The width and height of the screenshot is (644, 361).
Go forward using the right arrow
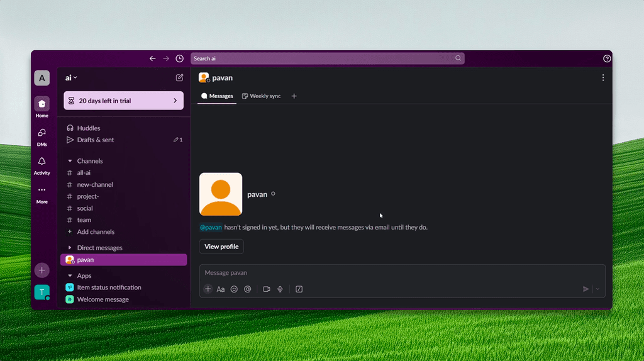point(166,58)
